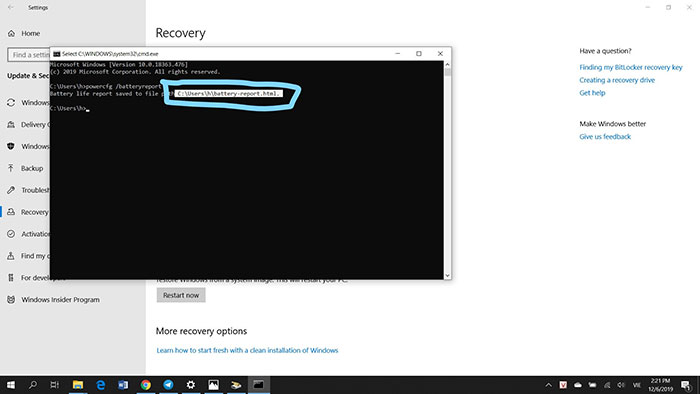Viewport: 700px width, 394px height.
Task: Minimize the Command Prompt window
Action: (x=397, y=54)
